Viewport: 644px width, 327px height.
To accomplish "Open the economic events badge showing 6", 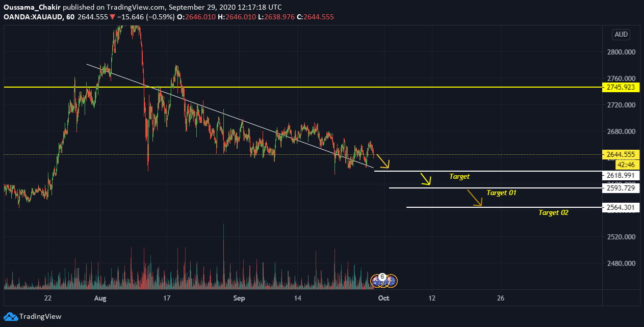I will pos(382,276).
